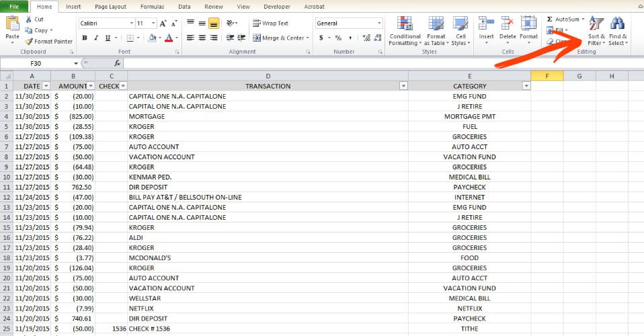Activate the Format Painter brush
Image resolution: width=644 pixels, height=336 pixels.
pos(29,42)
